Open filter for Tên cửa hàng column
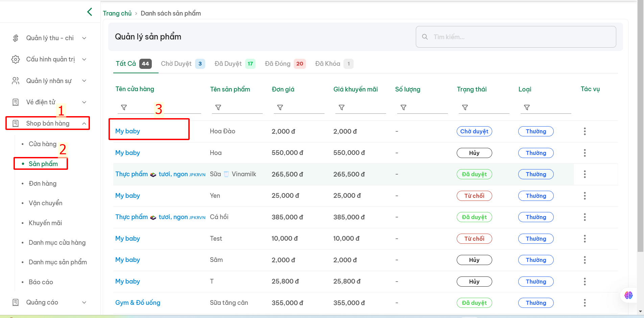The image size is (644, 318). coord(124,107)
